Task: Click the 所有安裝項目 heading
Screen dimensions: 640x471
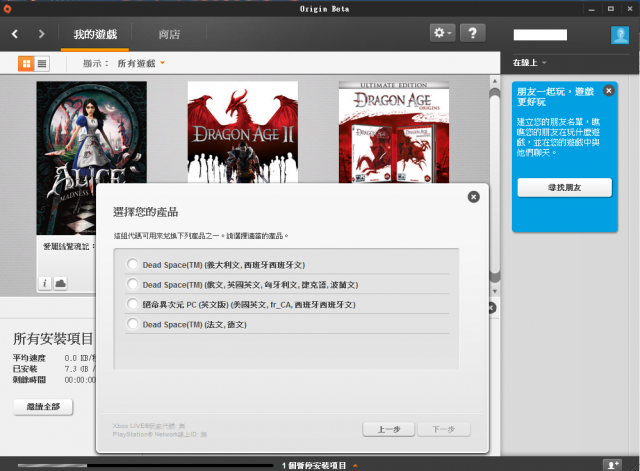Action: click(53, 338)
